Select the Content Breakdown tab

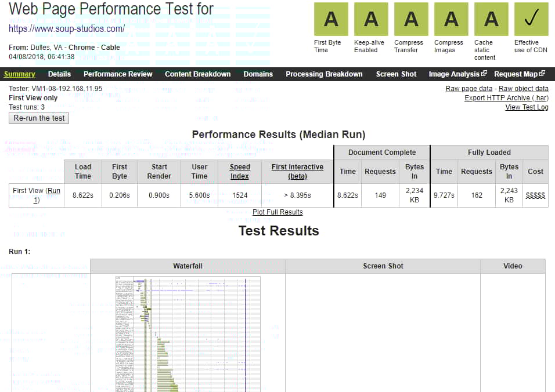[x=197, y=74]
